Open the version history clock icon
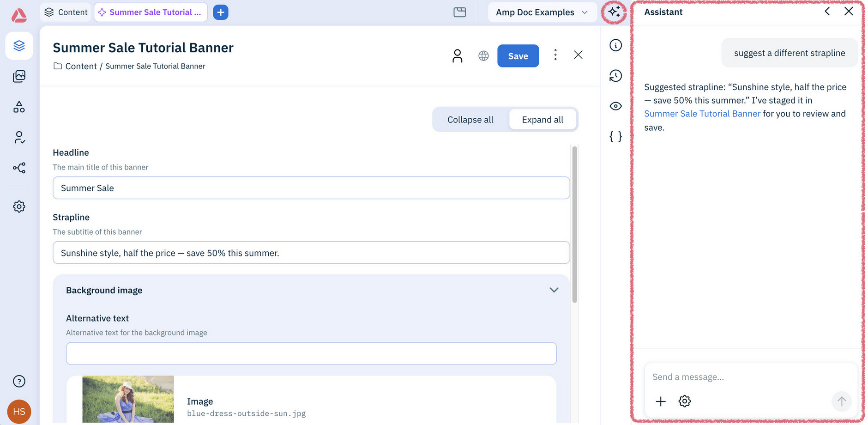 (615, 76)
